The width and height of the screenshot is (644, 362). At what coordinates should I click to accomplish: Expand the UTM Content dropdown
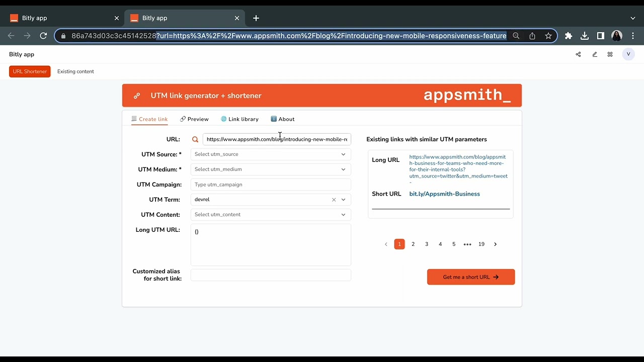pyautogui.click(x=271, y=215)
